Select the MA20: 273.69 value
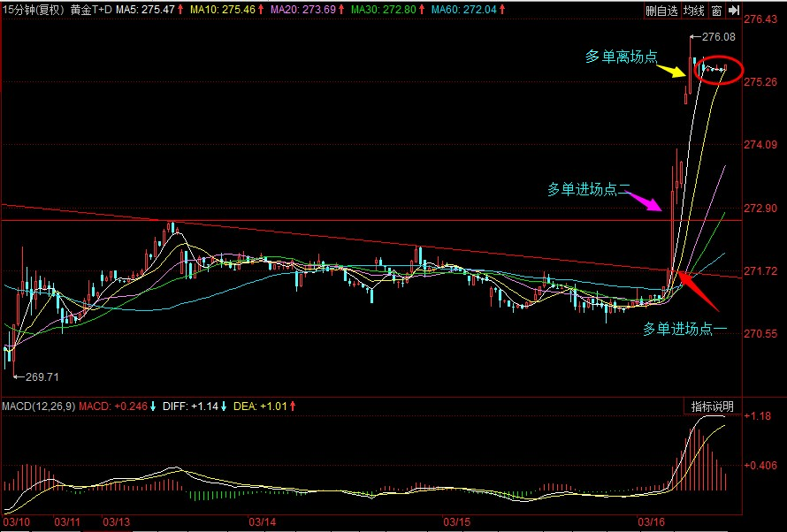 point(303,10)
